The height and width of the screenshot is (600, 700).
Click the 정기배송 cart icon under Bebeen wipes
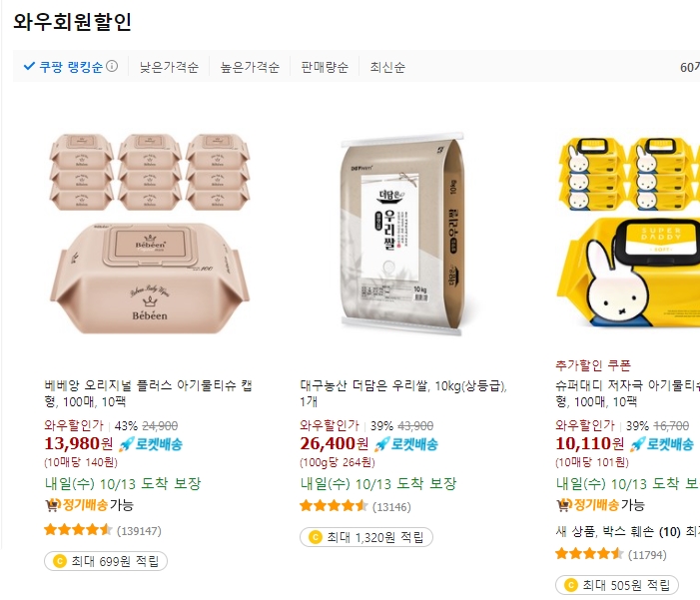pos(53,505)
